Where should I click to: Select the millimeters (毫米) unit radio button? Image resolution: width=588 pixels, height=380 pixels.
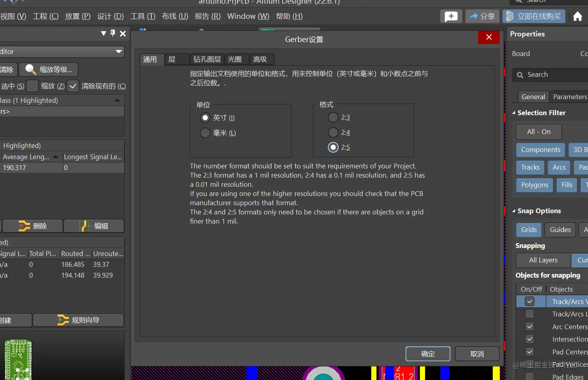click(x=205, y=133)
